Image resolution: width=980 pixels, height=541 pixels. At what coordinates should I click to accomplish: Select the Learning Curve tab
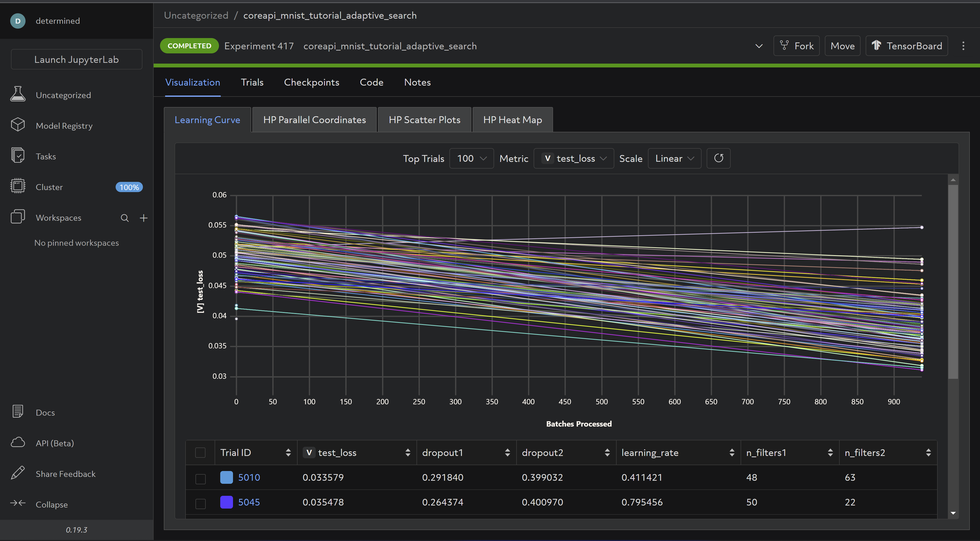tap(207, 120)
